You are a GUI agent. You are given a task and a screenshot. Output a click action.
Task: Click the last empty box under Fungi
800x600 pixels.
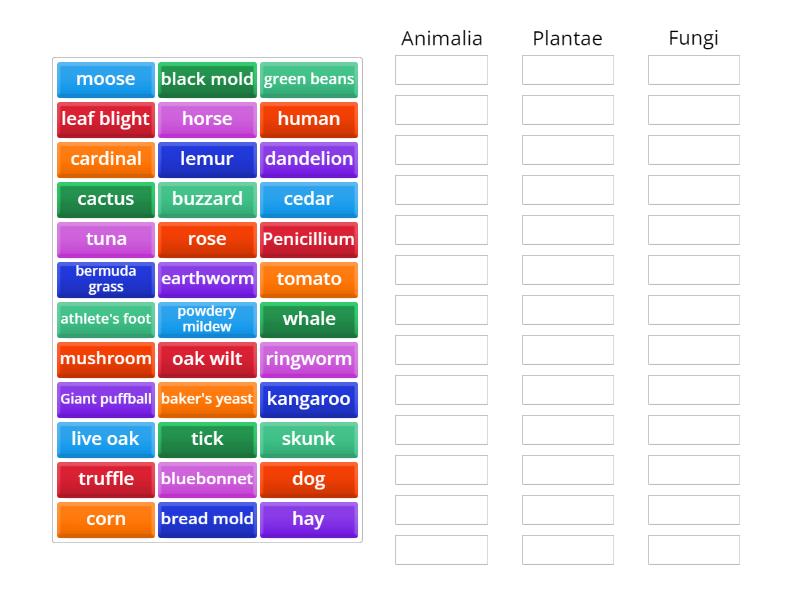(x=693, y=551)
